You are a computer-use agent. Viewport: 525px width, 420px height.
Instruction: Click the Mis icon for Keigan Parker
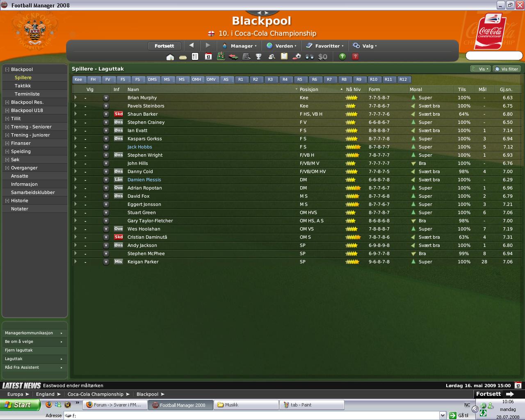119,262
